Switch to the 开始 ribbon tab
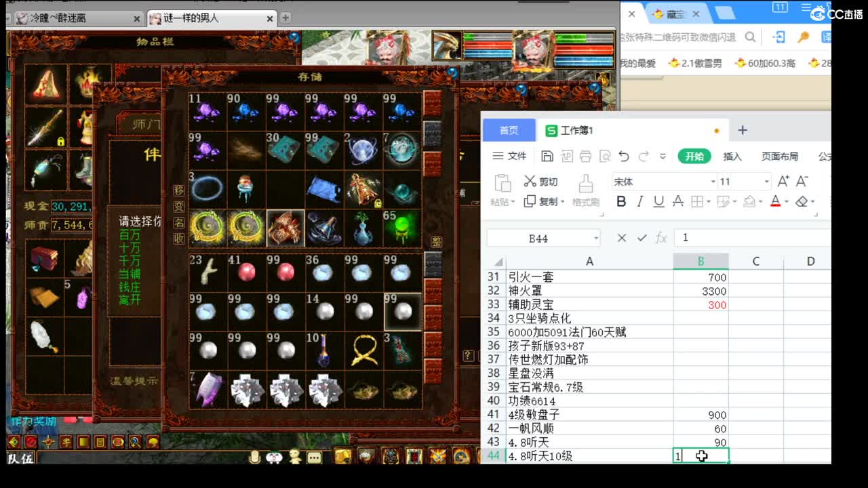The height and width of the screenshot is (488, 868). pyautogui.click(x=694, y=156)
